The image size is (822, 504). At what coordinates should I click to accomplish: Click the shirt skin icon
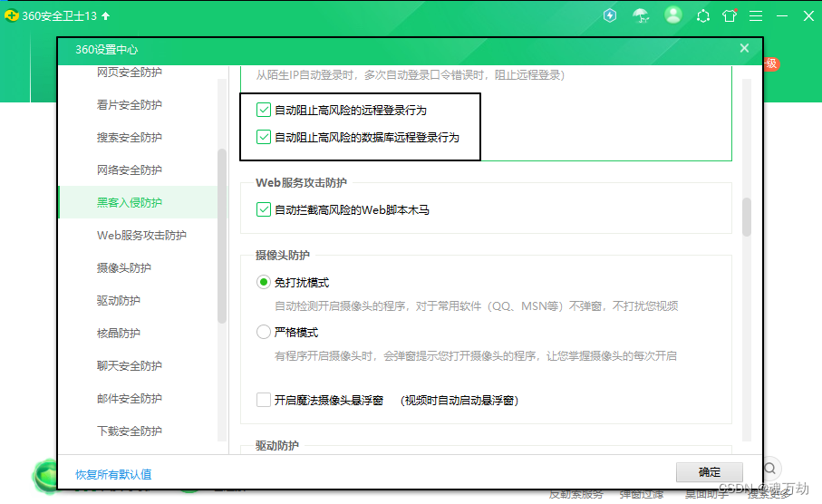(x=730, y=15)
